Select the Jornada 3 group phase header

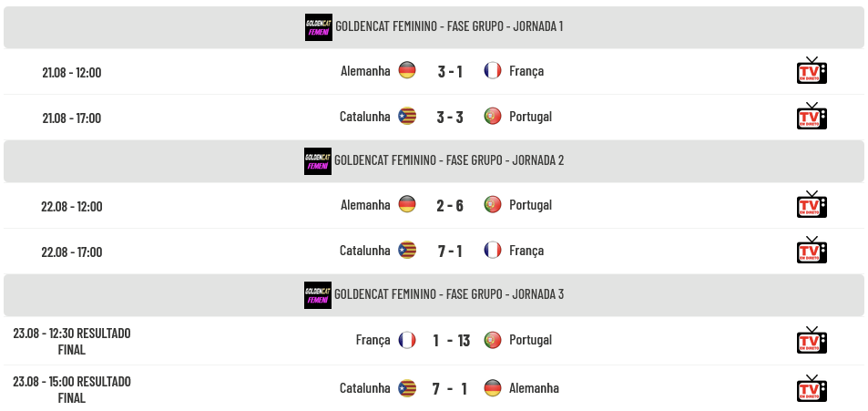(434, 295)
